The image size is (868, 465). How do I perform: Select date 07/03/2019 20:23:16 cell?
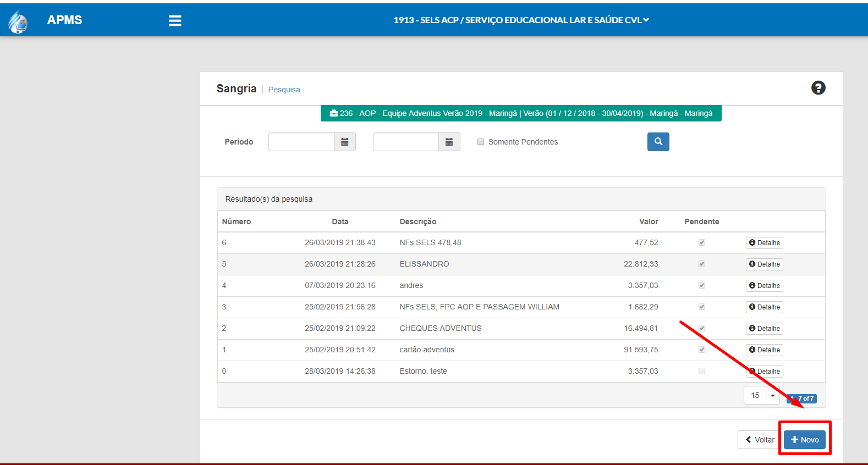340,285
